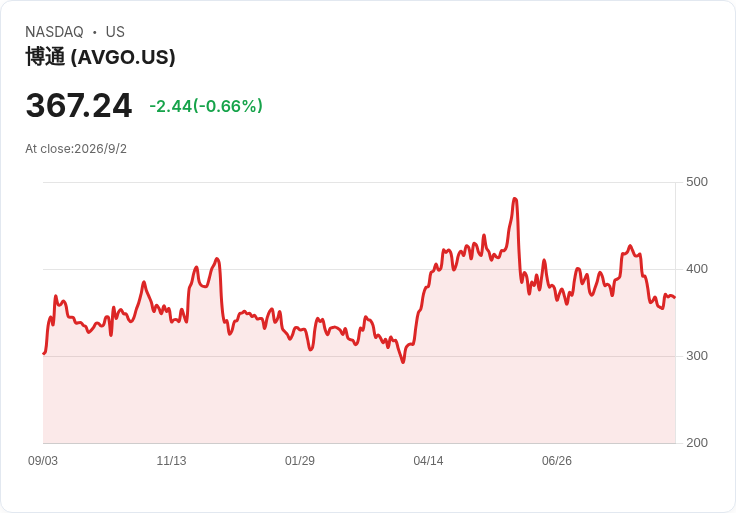Click the At close:2026/9/2 timestamp
736x513 pixels.
[x=76, y=149]
